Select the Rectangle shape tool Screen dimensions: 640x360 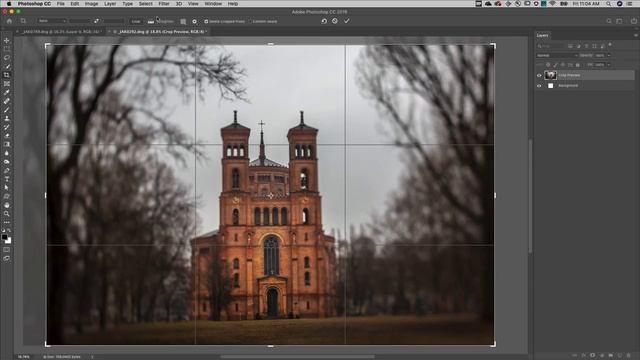pos(7,196)
